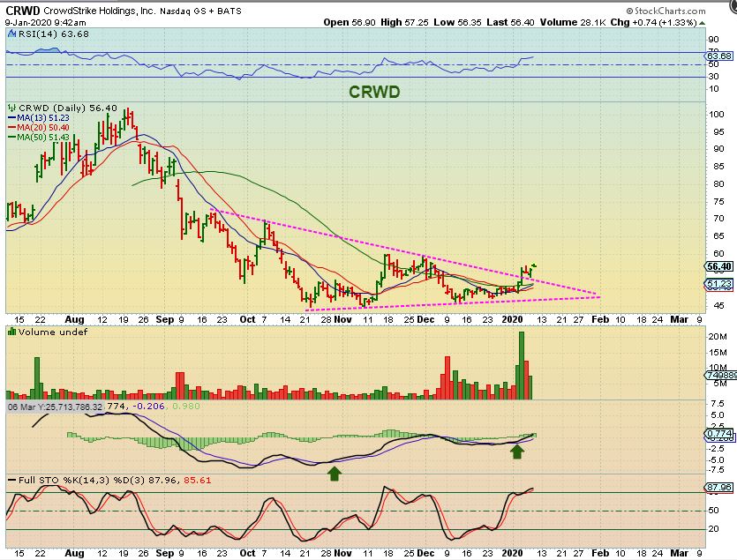This screenshot has height=560, width=737.
Task: Click the Low 56.35 value
Action: click(x=457, y=22)
